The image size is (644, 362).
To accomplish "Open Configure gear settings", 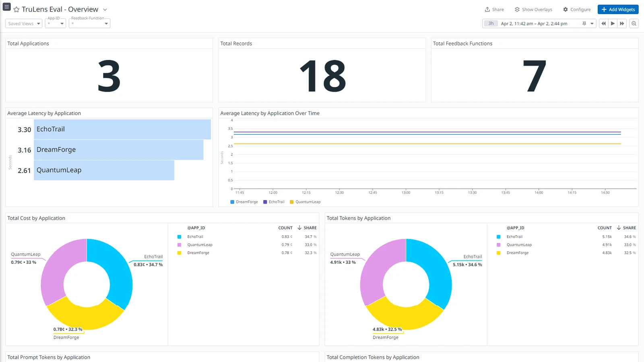I will point(577,10).
